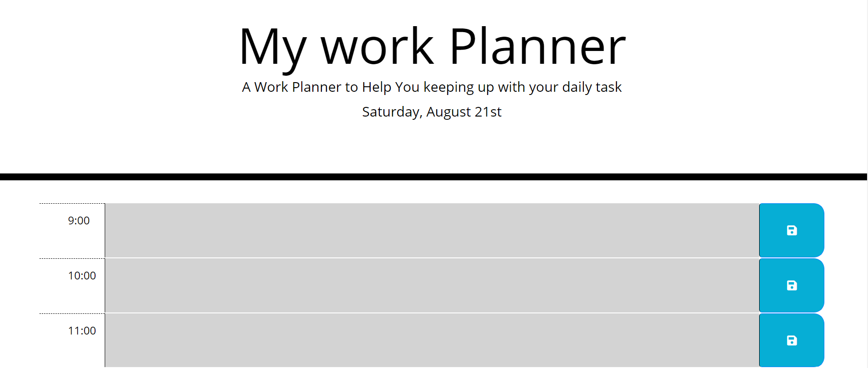Select the floppy disk icon next to 9:00
868x368 pixels.
(x=791, y=230)
